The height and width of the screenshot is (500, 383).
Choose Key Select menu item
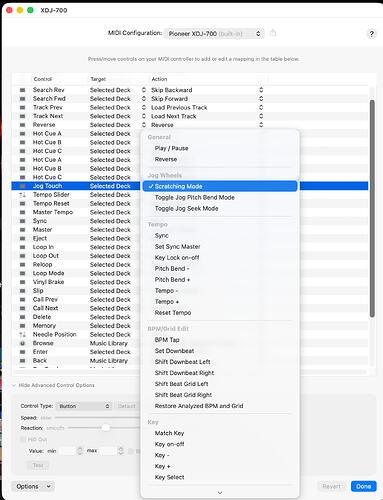click(220, 477)
